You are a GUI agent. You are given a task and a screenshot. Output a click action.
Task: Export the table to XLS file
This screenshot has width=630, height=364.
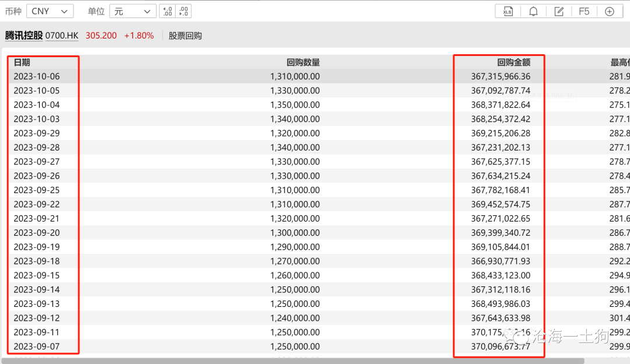[x=508, y=11]
